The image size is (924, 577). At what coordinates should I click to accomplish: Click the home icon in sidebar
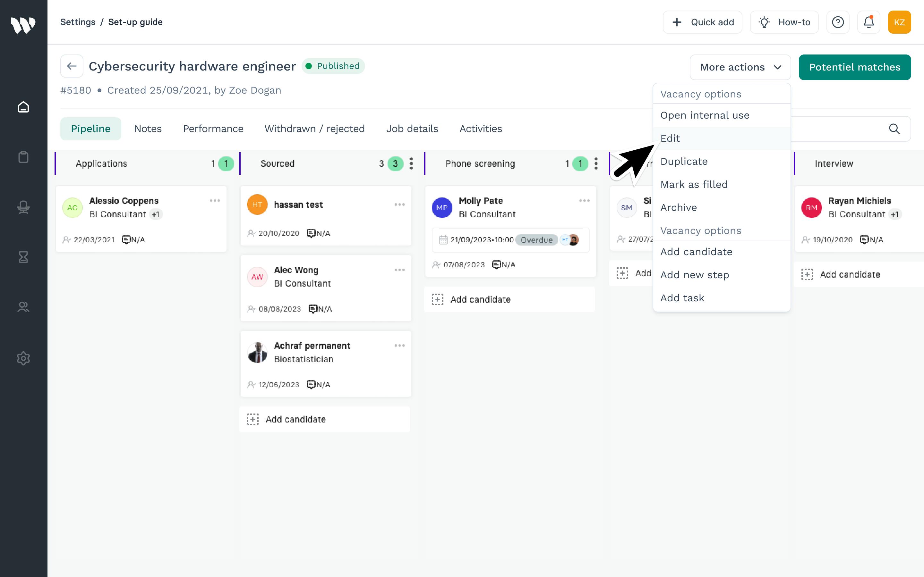tap(23, 107)
